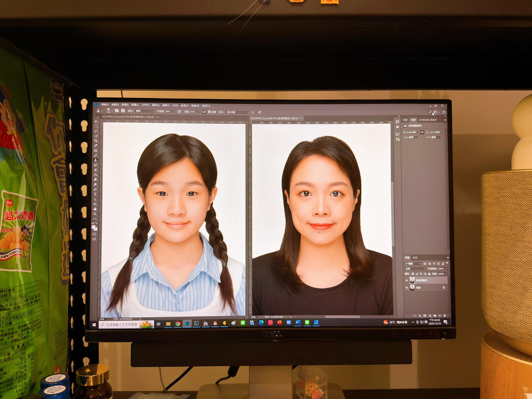Select the Lasso tool
532x399 pixels.
(x=95, y=130)
